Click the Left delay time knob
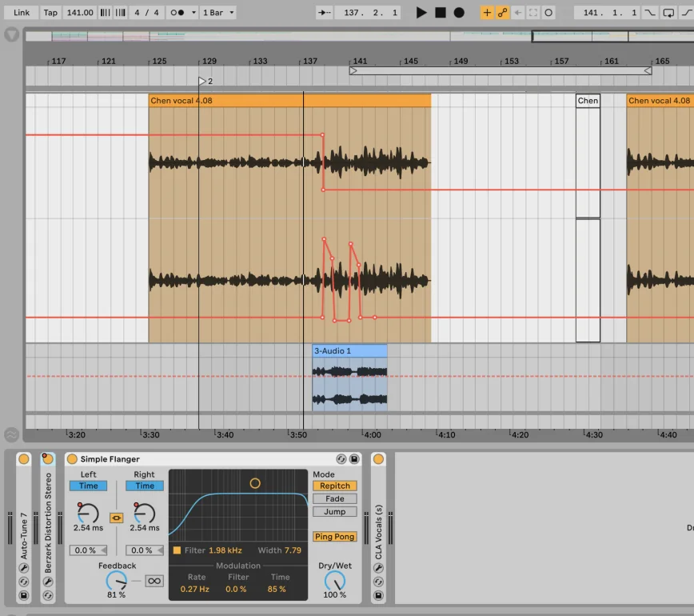694x616 pixels. pyautogui.click(x=88, y=513)
